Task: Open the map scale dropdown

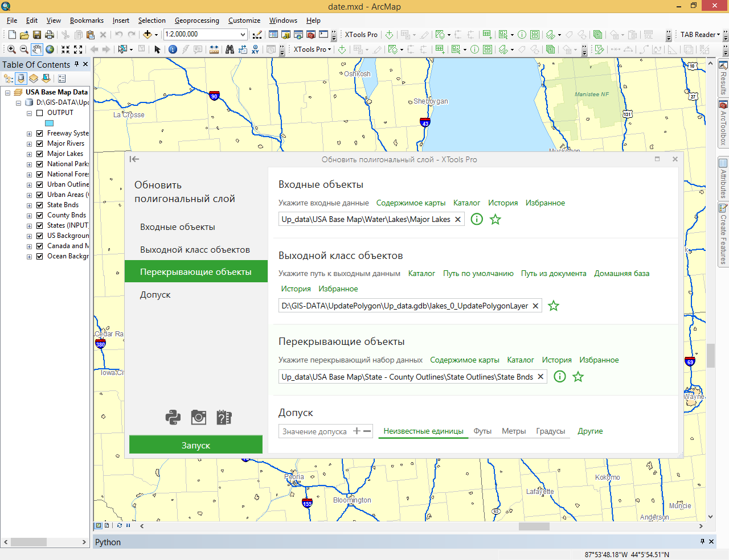Action: (x=243, y=35)
